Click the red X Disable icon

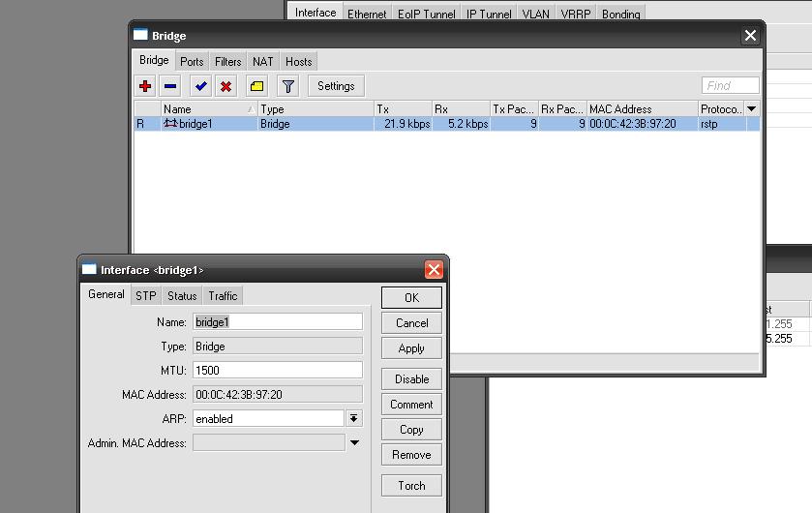point(226,86)
